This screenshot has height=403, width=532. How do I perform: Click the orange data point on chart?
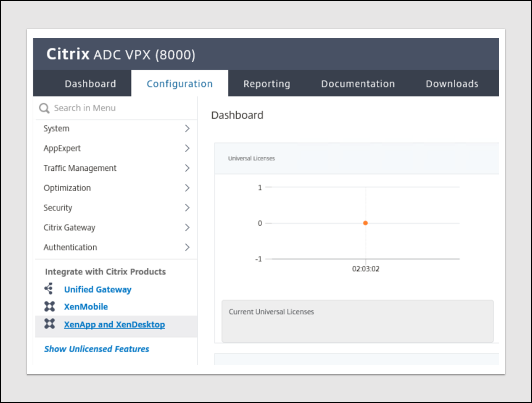click(366, 223)
